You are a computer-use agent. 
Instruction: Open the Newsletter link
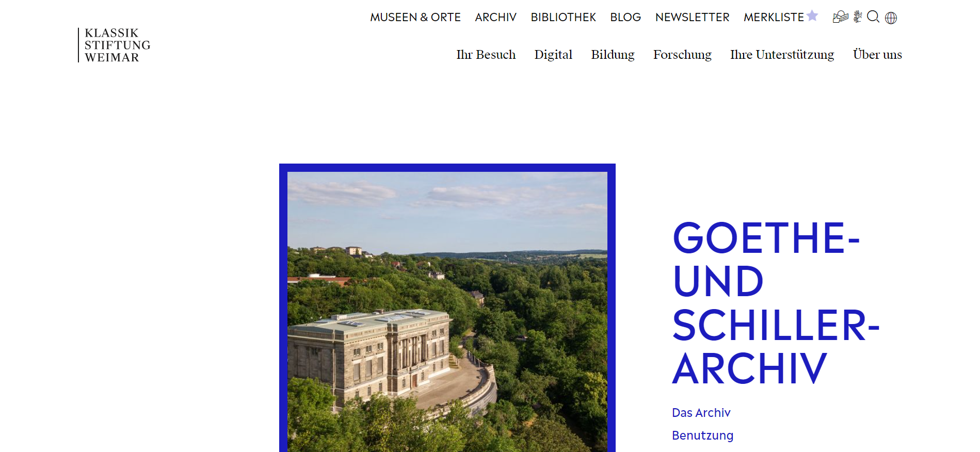(693, 18)
